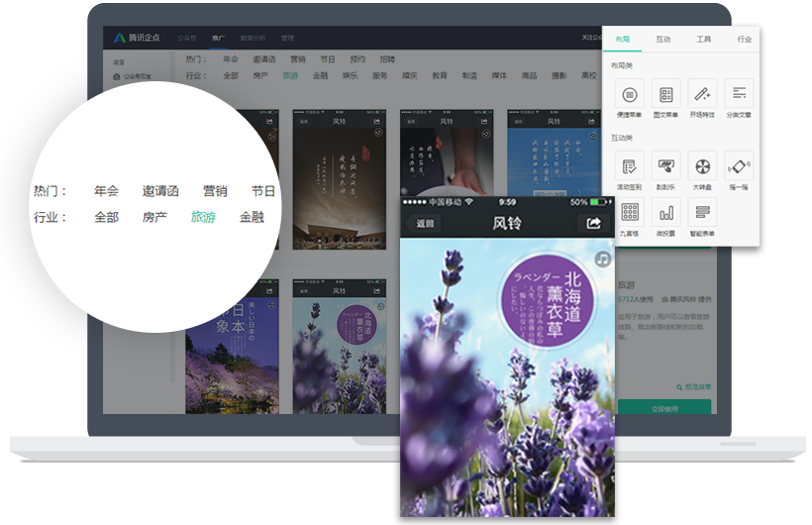Screen dimensions: 812x525
Task: Open the cherry blossom night template thumbnail
Action: [232, 346]
